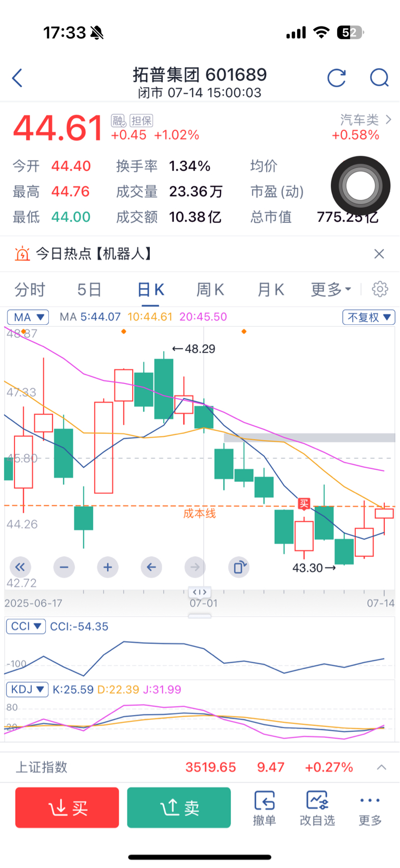Tap the green 卖 sell button
400x868 pixels.
[x=179, y=807]
